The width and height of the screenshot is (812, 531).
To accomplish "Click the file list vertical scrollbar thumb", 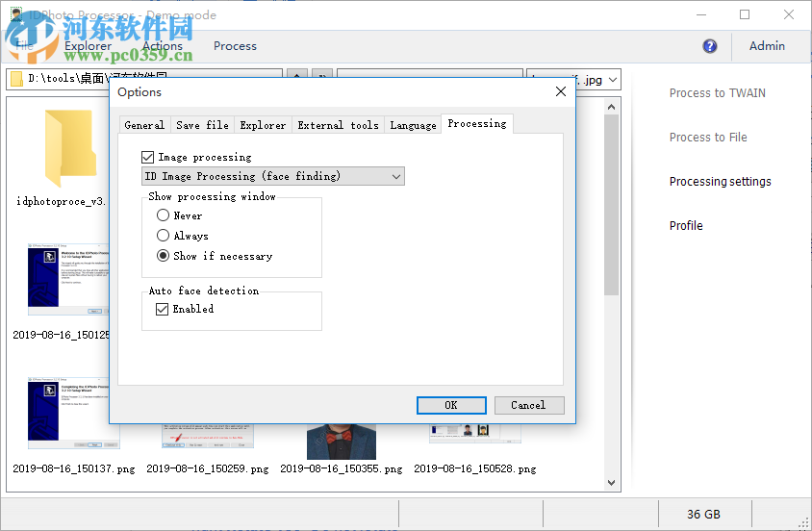I will coord(611,205).
